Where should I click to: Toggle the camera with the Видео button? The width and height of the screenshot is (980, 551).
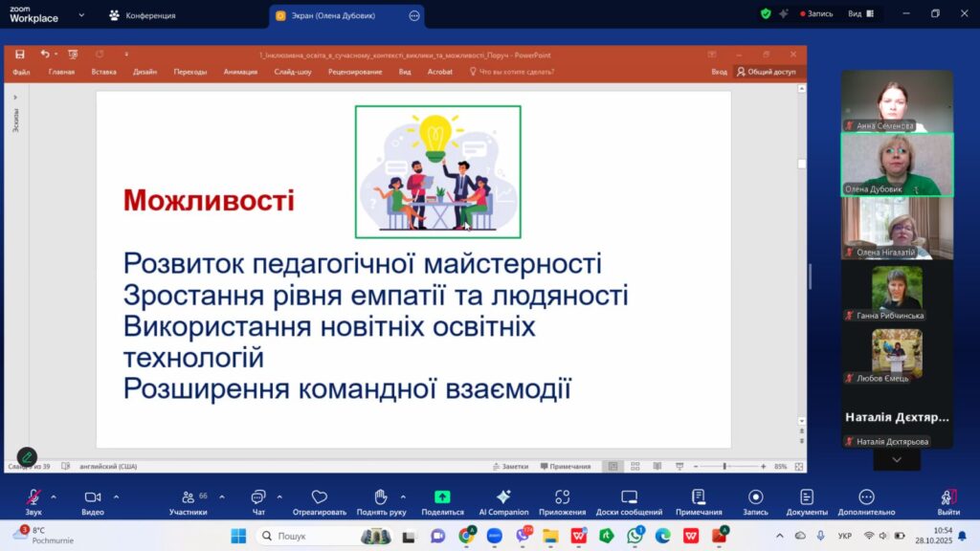point(93,501)
